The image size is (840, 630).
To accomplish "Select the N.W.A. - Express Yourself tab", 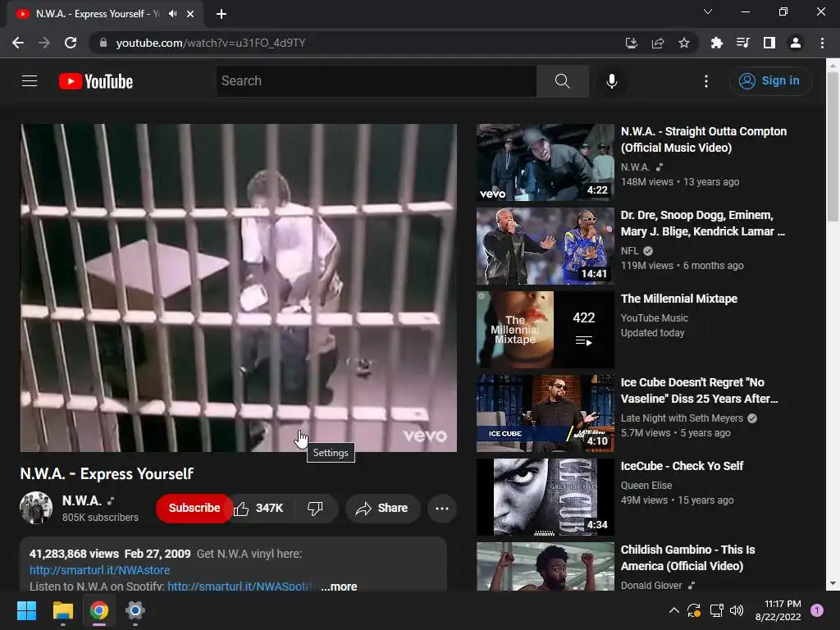I will [104, 14].
